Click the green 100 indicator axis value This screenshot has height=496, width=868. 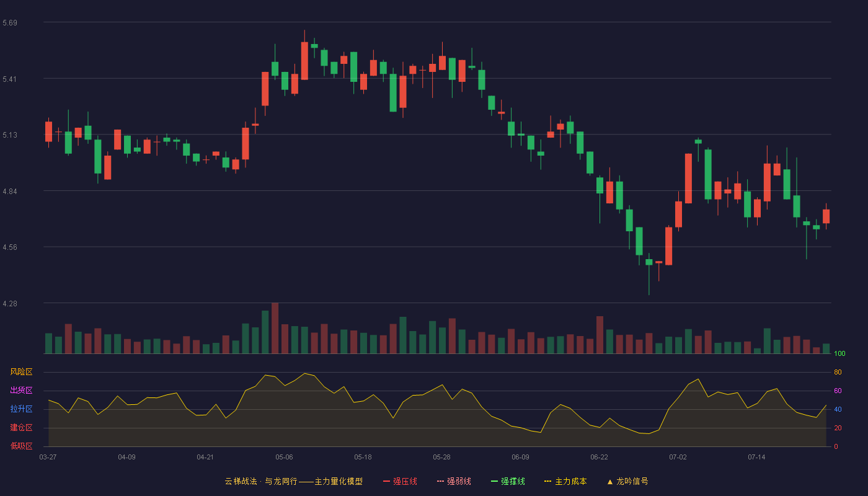(x=839, y=353)
